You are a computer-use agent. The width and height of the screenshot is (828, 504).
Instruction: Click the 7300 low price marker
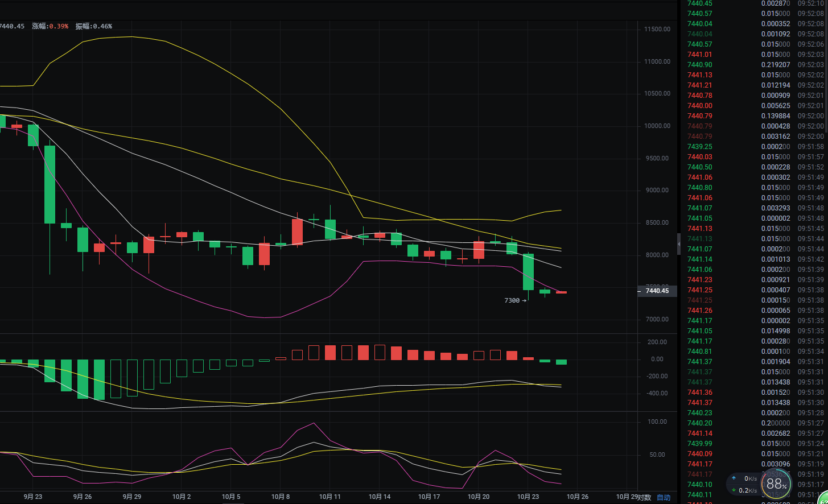pyautogui.click(x=515, y=300)
